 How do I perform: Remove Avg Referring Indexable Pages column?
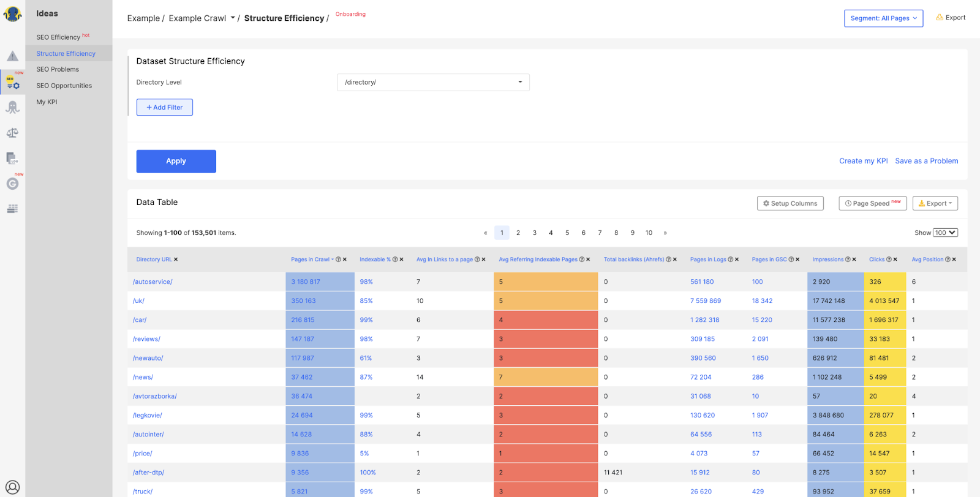(x=589, y=260)
